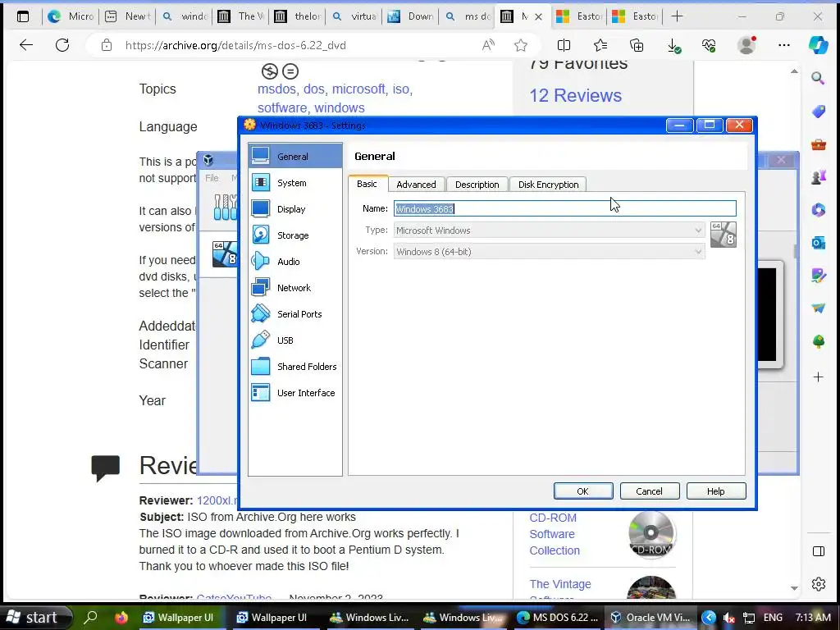
Task: Switch to the Advanced tab
Action: 416,185
